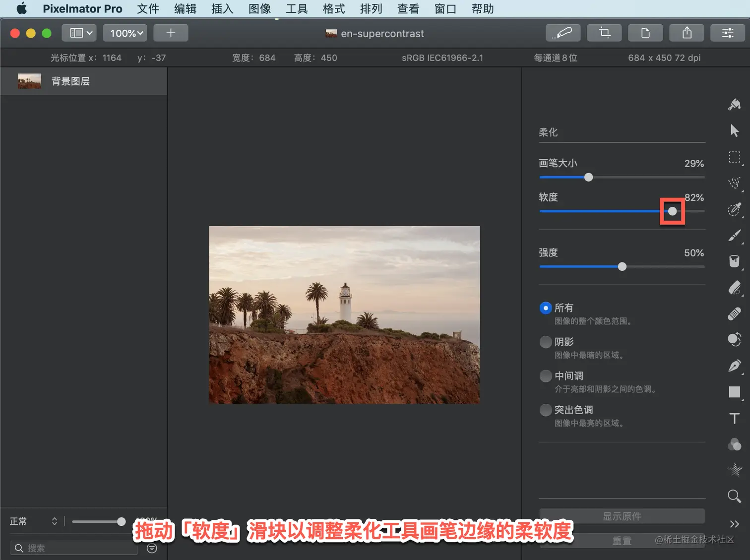Click the 画笔大小 slider handle

[588, 177]
